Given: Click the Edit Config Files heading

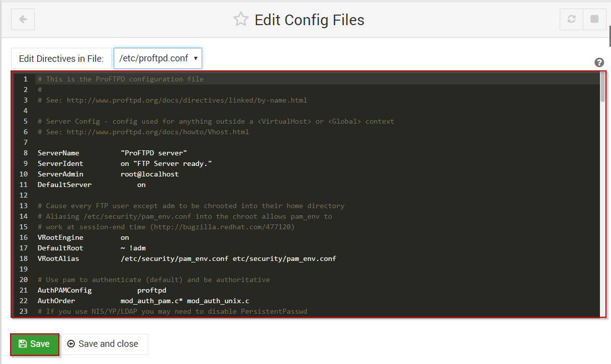Looking at the screenshot, I should point(309,20).
